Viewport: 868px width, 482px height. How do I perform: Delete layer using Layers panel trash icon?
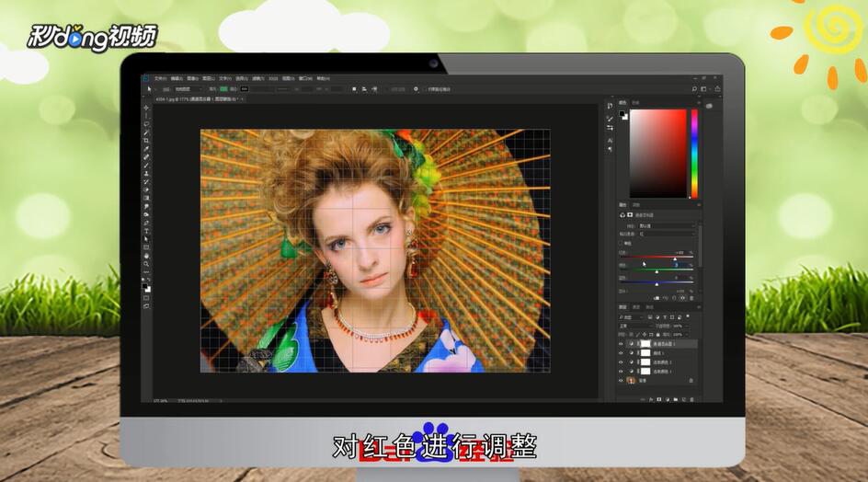(692, 399)
